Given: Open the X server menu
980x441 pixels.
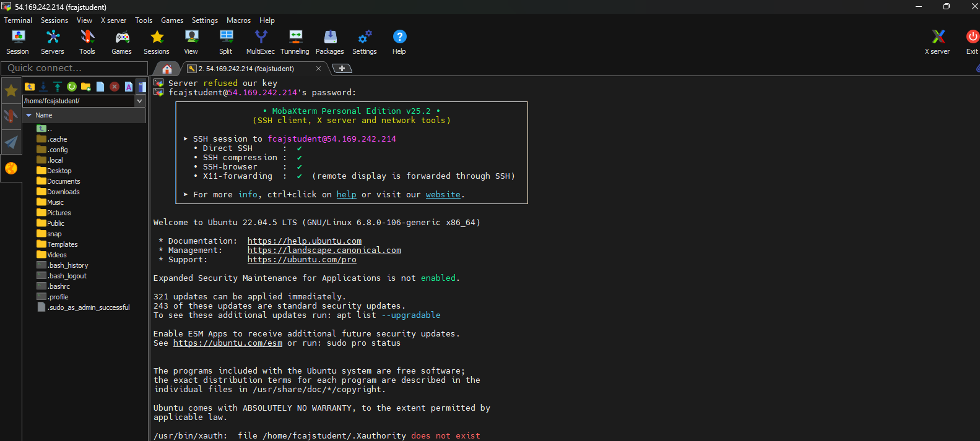Looking at the screenshot, I should (113, 20).
